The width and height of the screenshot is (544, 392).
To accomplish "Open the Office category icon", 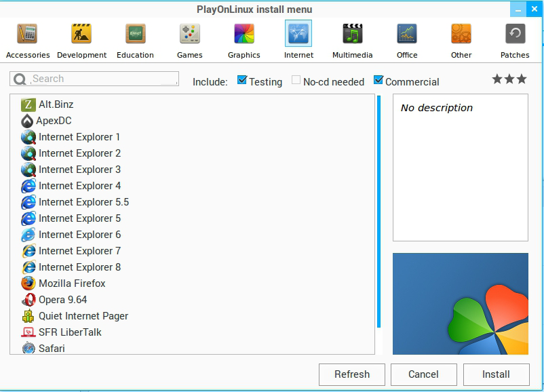I will 407,34.
